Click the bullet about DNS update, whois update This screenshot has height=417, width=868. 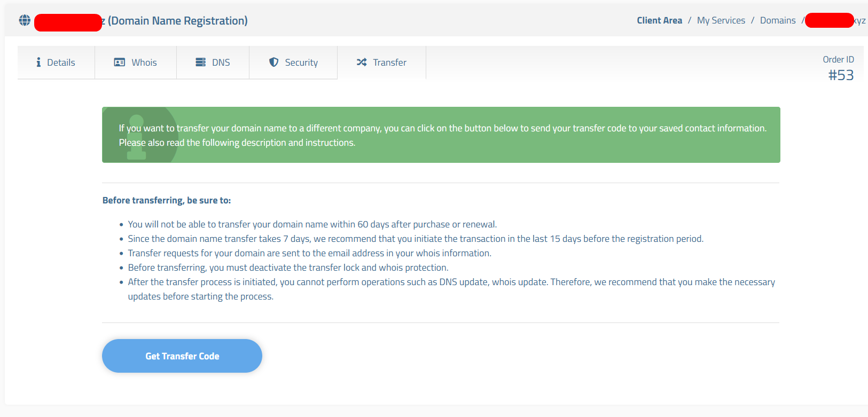click(451, 289)
